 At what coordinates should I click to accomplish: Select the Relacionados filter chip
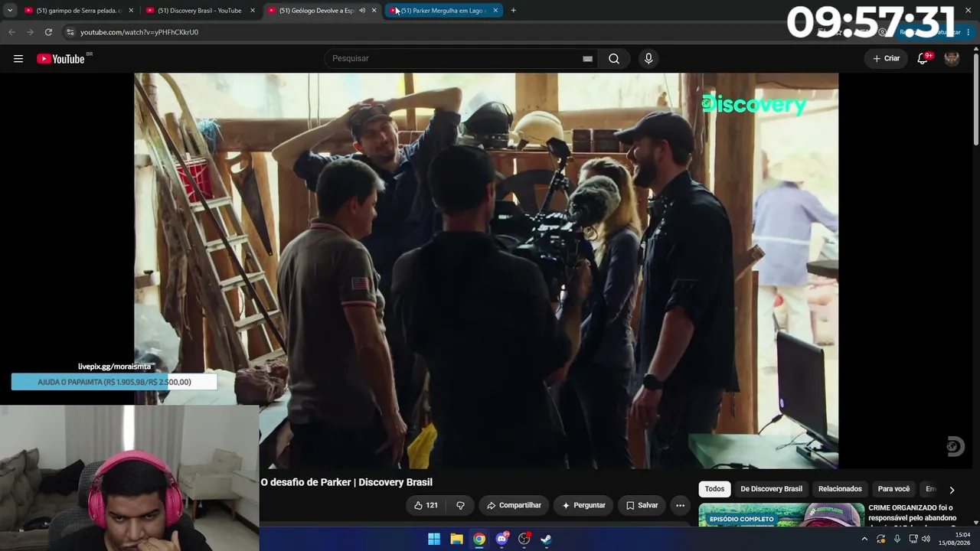tap(840, 489)
